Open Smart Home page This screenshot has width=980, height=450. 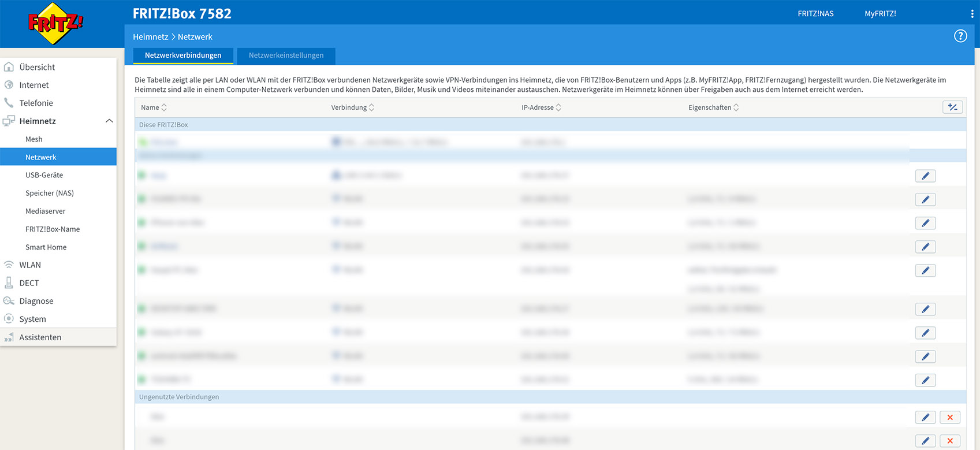(x=58, y=247)
